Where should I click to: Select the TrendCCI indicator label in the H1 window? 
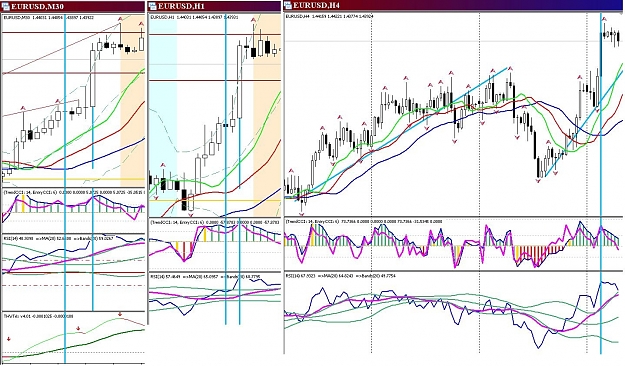[x=214, y=222]
